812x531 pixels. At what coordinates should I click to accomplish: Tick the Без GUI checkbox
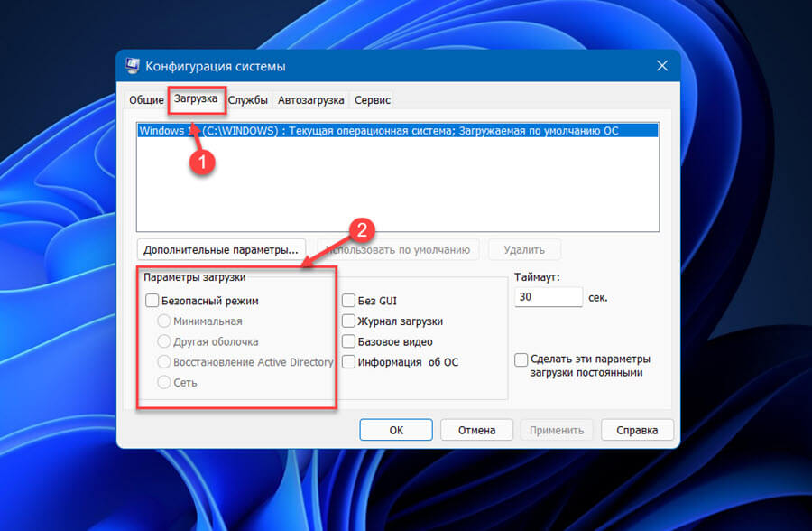pos(348,300)
